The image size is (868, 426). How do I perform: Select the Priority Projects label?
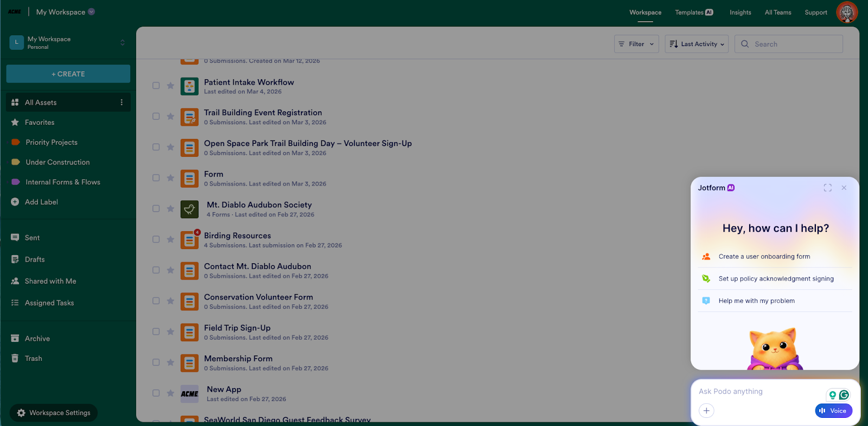click(x=52, y=142)
